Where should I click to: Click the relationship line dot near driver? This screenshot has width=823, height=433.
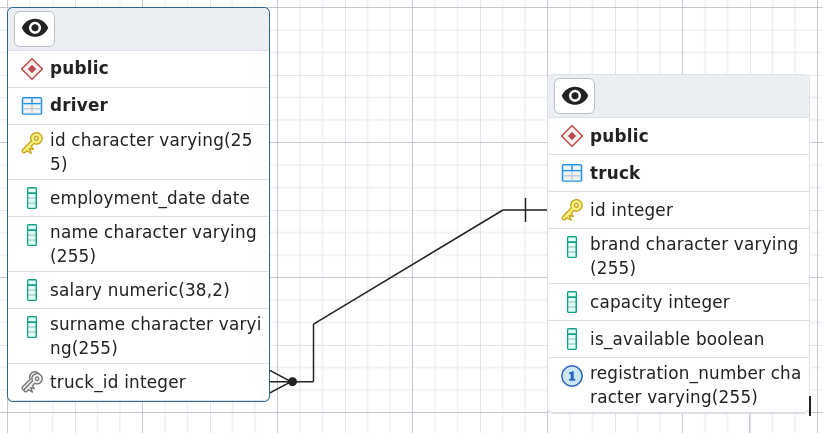tap(292, 382)
